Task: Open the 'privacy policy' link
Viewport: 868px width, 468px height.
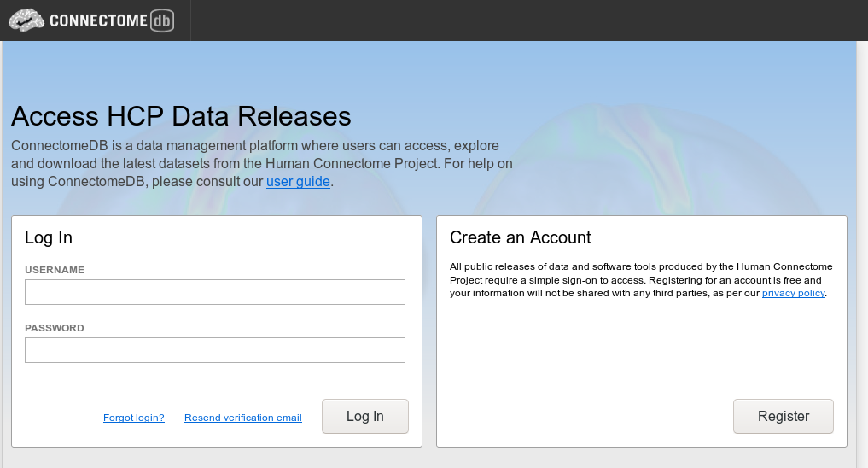Action: pyautogui.click(x=793, y=293)
